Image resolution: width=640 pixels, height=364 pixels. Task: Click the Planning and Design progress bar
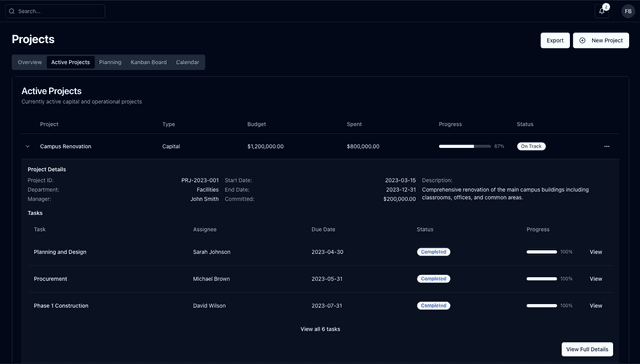[x=542, y=252]
